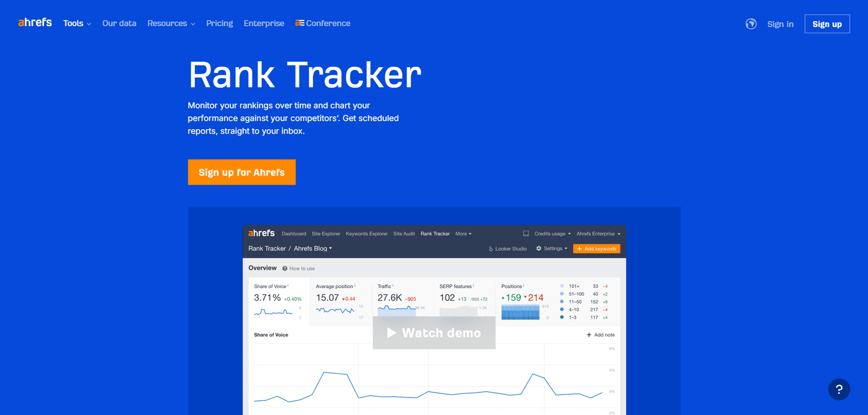Click the 101+ positions legend dot
The image size is (868, 415).
coord(561,286)
